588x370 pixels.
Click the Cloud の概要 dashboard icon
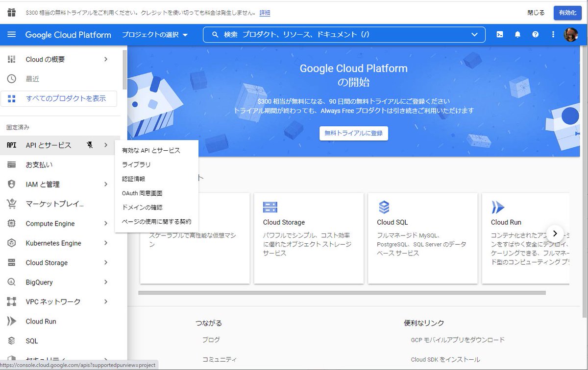pos(12,59)
